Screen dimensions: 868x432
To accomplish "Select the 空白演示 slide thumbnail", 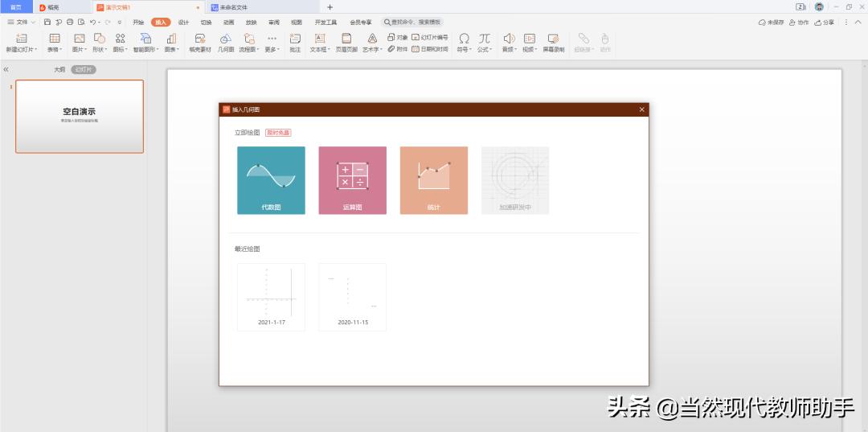I will click(79, 117).
